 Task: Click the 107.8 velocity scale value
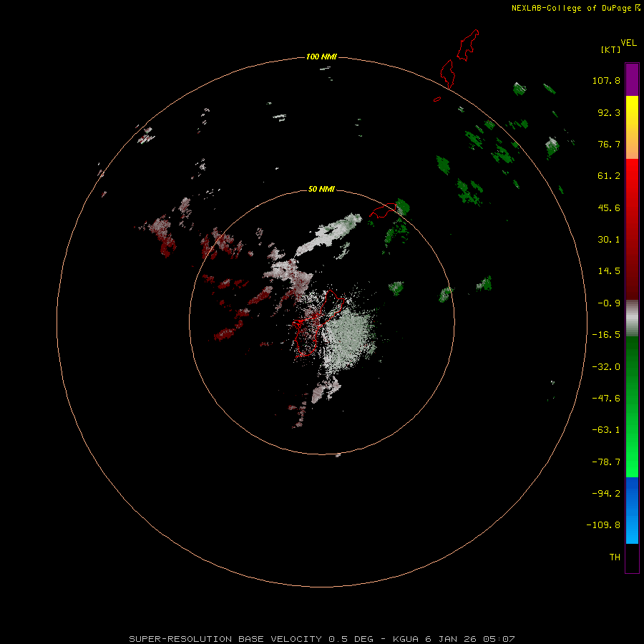coord(606,80)
